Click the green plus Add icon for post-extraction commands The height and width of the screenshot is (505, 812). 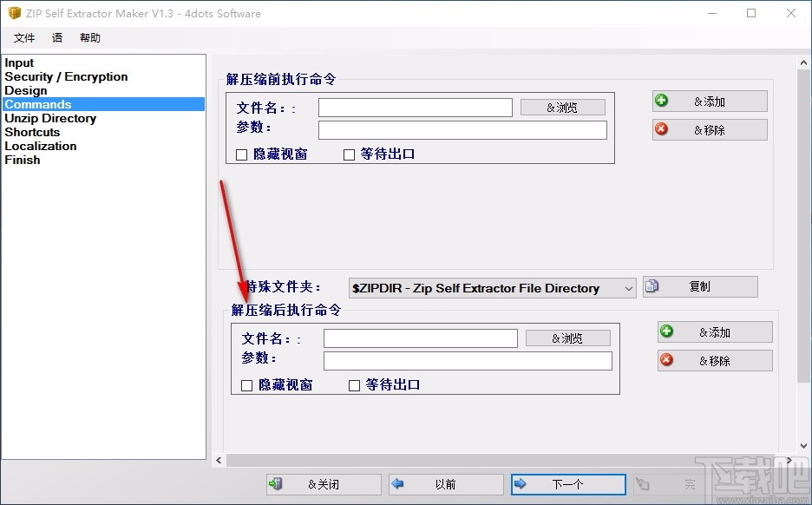click(666, 331)
